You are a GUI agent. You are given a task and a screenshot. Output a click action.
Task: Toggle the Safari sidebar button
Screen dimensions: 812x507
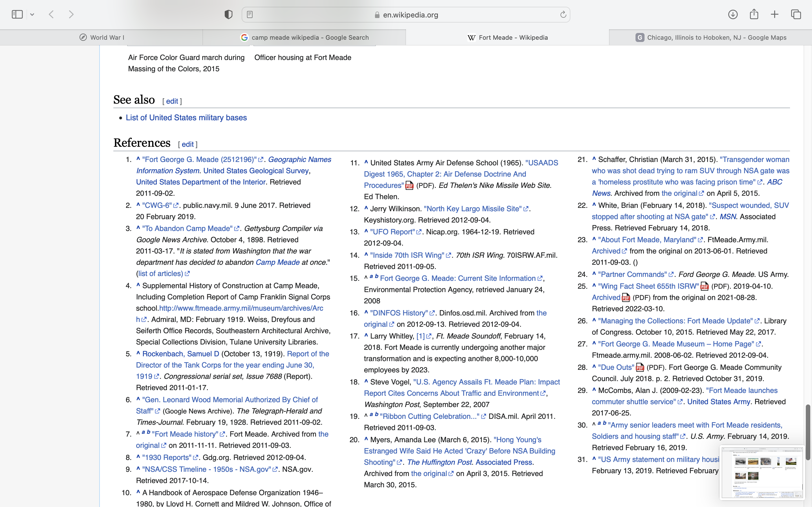[17, 14]
